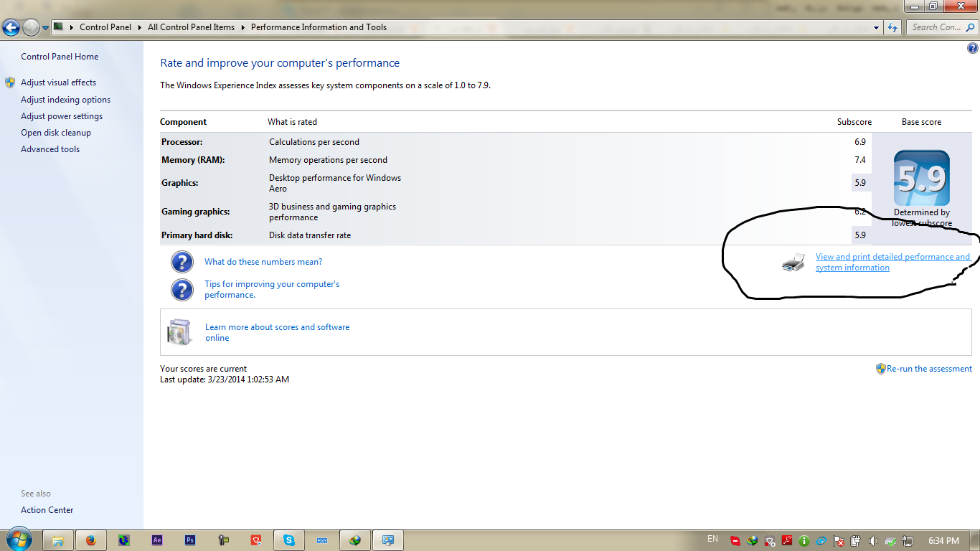The width and height of the screenshot is (980, 551).
Task: Click the Last update timestamp text
Action: [x=225, y=380]
